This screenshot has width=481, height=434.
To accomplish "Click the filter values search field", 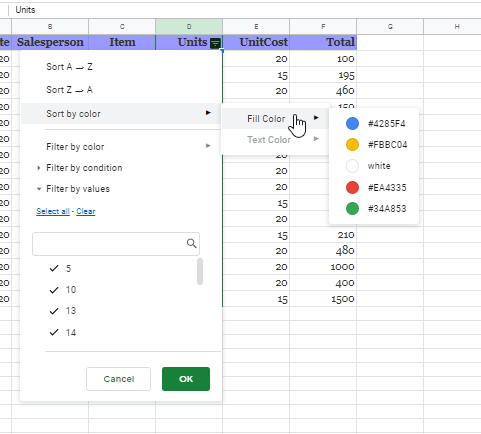I will click(116, 244).
